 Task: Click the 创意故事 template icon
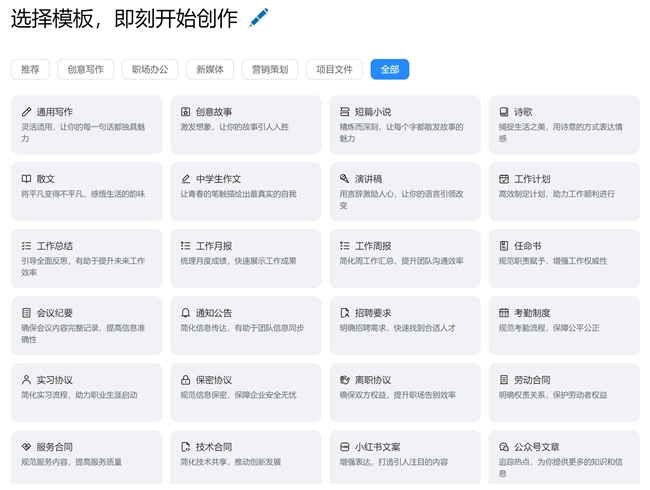point(186,112)
